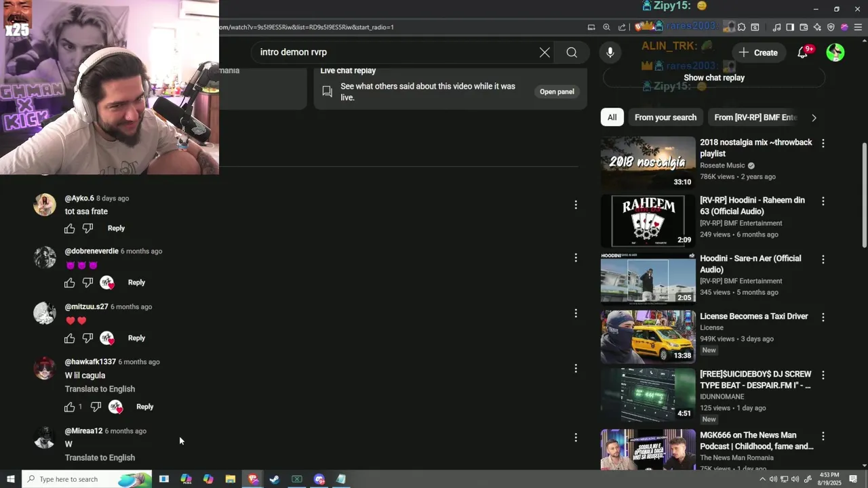Open Hoodini - Sare-n Aer title link
This screenshot has height=488, width=868.
[751, 264]
